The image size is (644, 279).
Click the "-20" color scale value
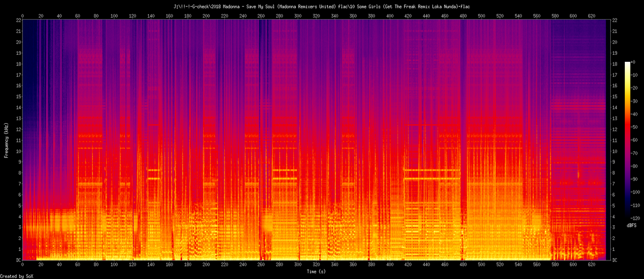(x=634, y=88)
